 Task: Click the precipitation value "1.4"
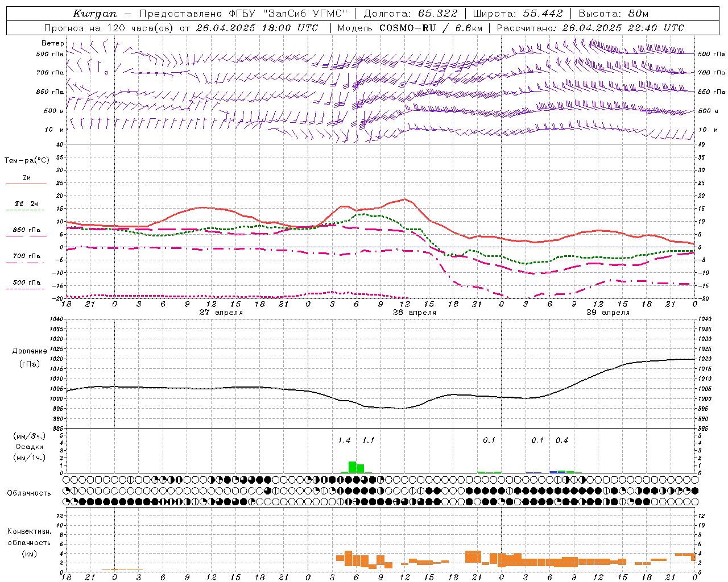coord(345,440)
